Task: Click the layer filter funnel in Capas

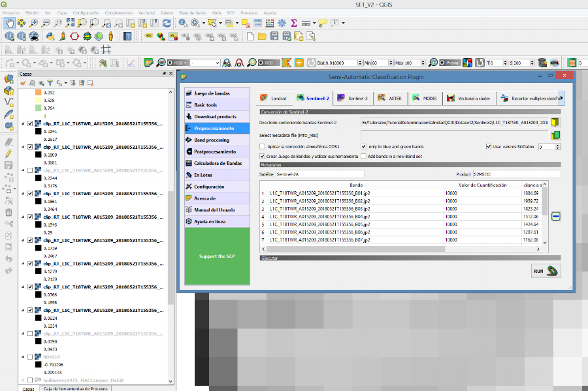Action: pos(50,83)
